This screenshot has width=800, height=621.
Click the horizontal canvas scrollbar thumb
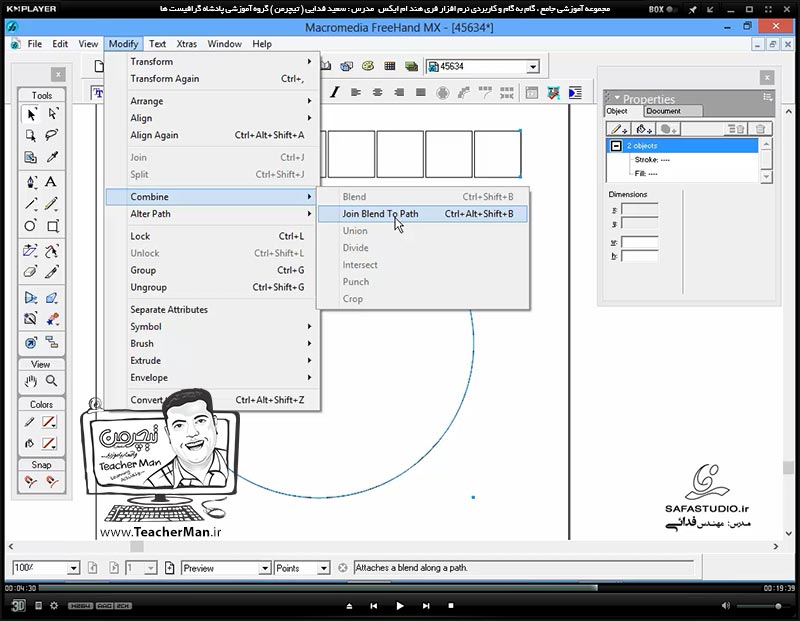tap(137, 547)
